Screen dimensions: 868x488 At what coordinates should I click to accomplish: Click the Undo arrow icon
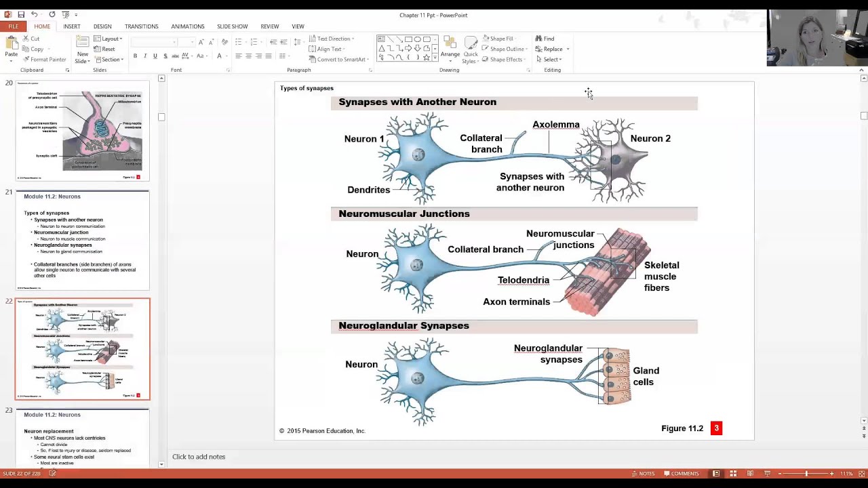click(x=34, y=14)
